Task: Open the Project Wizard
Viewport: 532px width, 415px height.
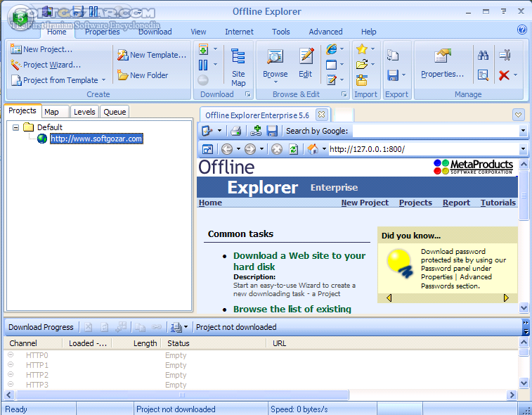Action: click(x=46, y=65)
